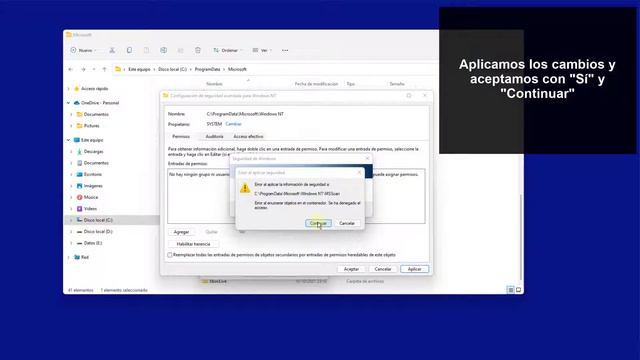The width and height of the screenshot is (640, 360).
Task: Click the Agregar button
Action: [181, 232]
